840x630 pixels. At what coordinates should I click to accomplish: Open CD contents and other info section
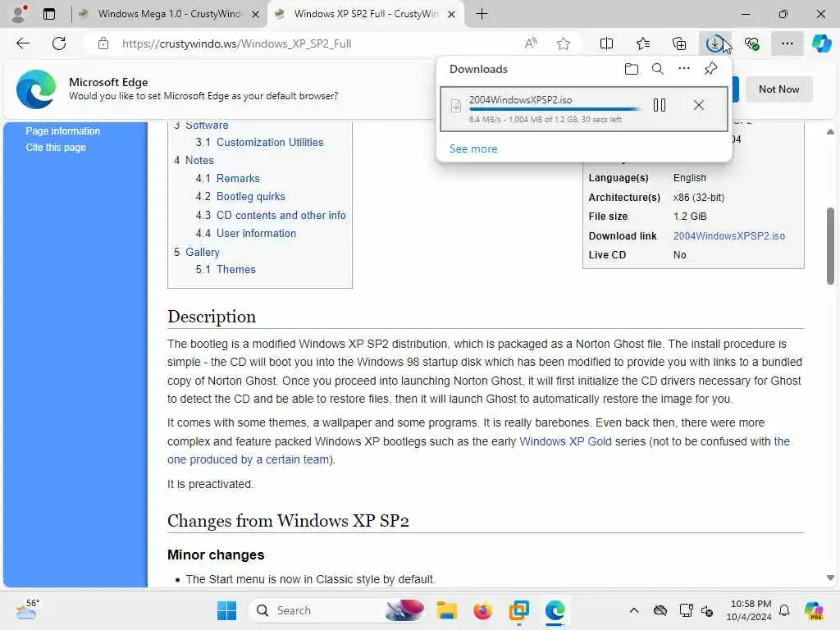click(x=281, y=215)
